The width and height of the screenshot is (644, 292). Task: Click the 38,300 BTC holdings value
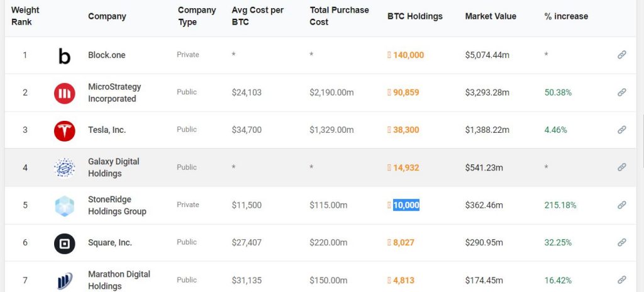406,130
